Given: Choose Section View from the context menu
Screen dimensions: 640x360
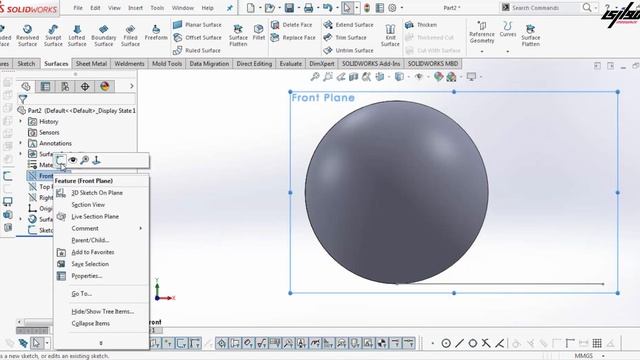Looking at the screenshot, I should 88,204.
